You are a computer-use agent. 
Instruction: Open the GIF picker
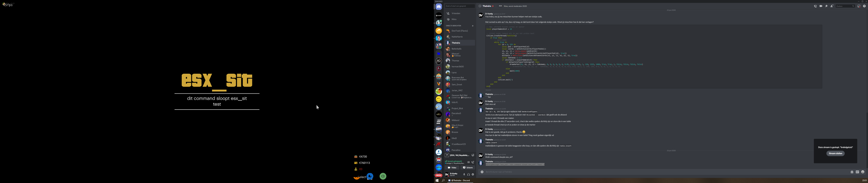tap(857, 172)
